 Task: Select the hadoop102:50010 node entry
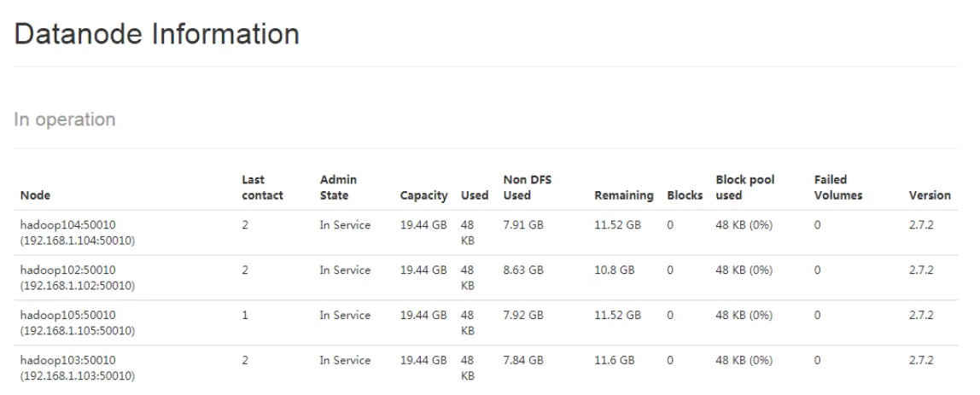68,270
